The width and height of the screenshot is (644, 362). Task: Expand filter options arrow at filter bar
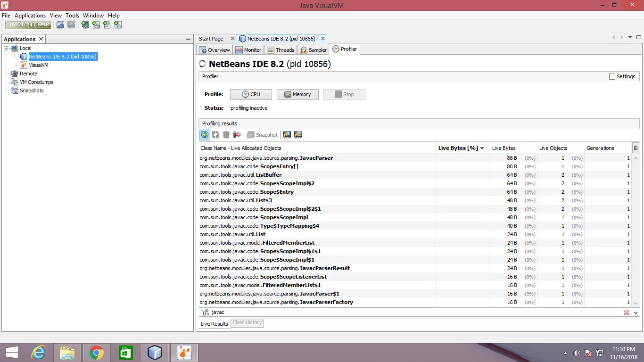click(636, 313)
